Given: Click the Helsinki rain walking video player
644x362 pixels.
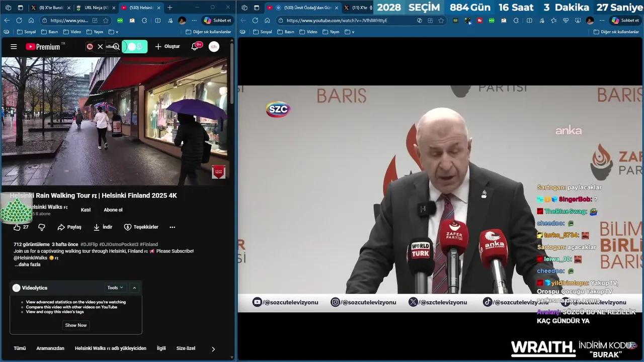Looking at the screenshot, I should coord(115,121).
